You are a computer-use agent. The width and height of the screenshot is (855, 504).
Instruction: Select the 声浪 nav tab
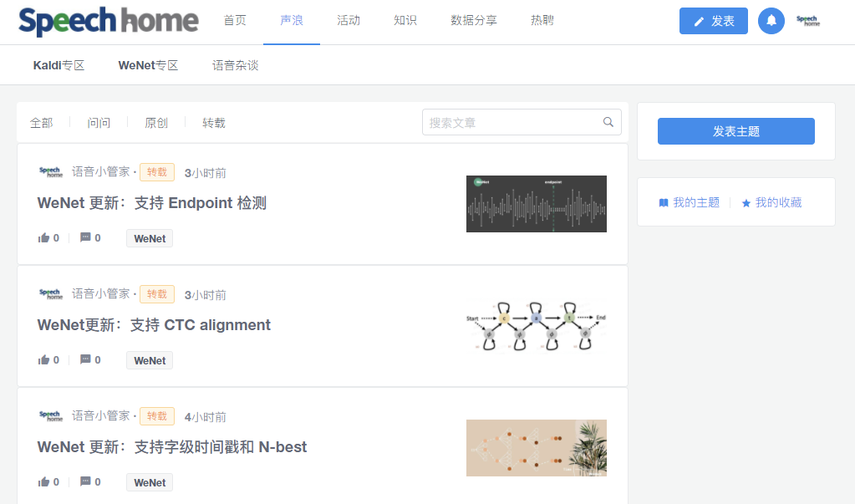292,21
